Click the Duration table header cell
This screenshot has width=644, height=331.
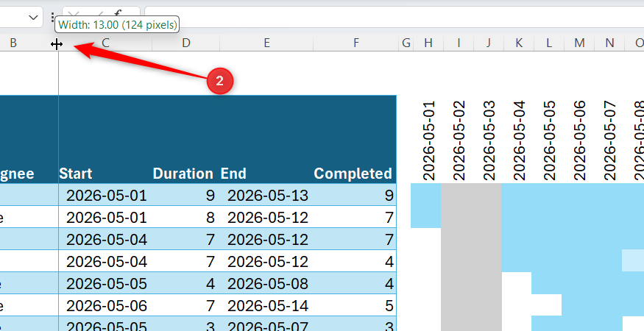click(186, 139)
